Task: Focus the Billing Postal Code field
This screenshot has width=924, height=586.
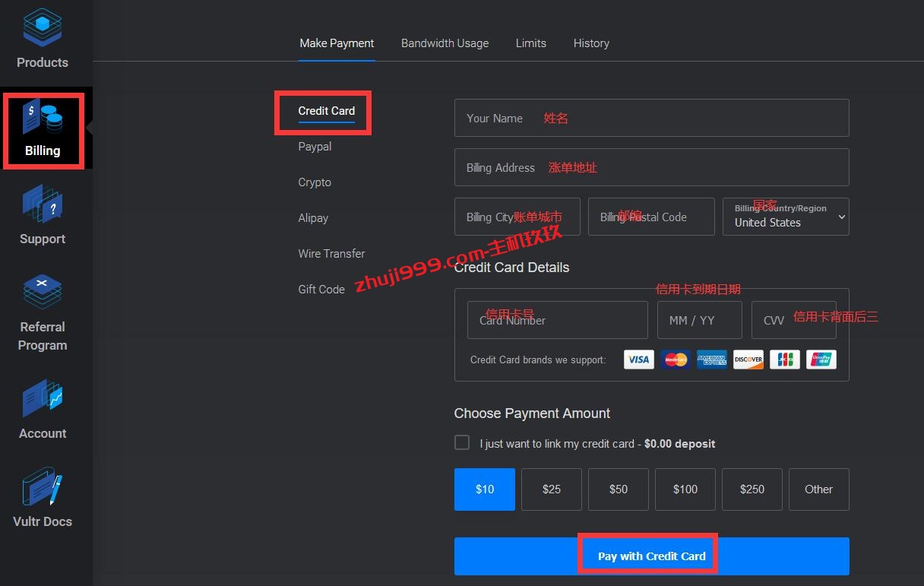Action: coord(651,217)
